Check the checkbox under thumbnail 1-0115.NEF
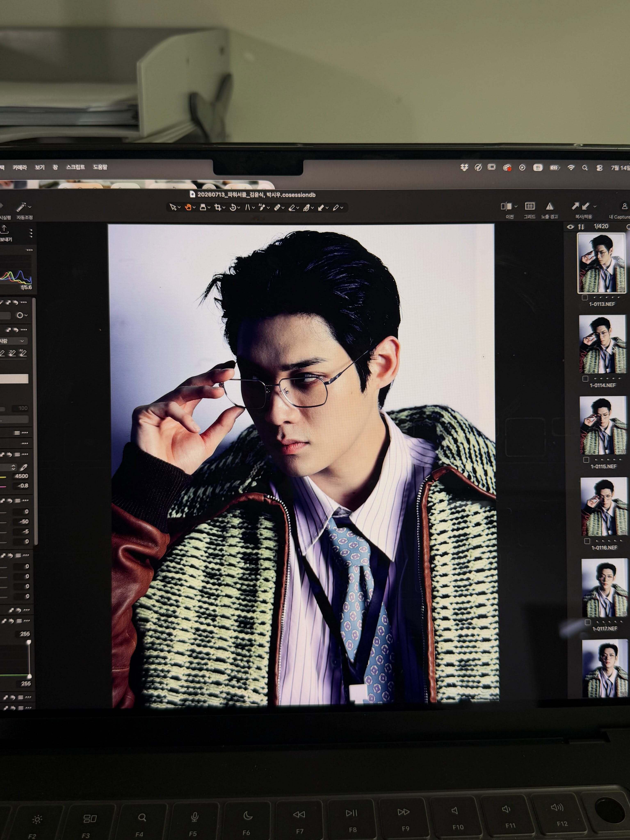This screenshot has height=840, width=630. click(586, 460)
